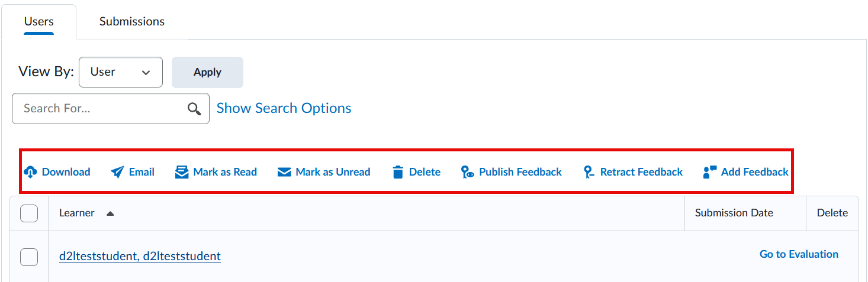Click the Add Feedback icon
Screen dimensions: 868x282
[x=710, y=172]
